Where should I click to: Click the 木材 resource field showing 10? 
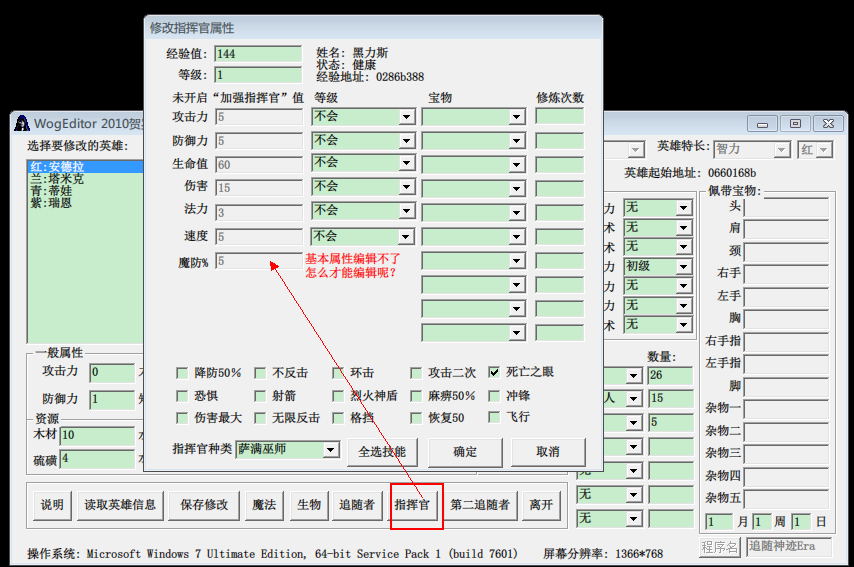pos(97,435)
